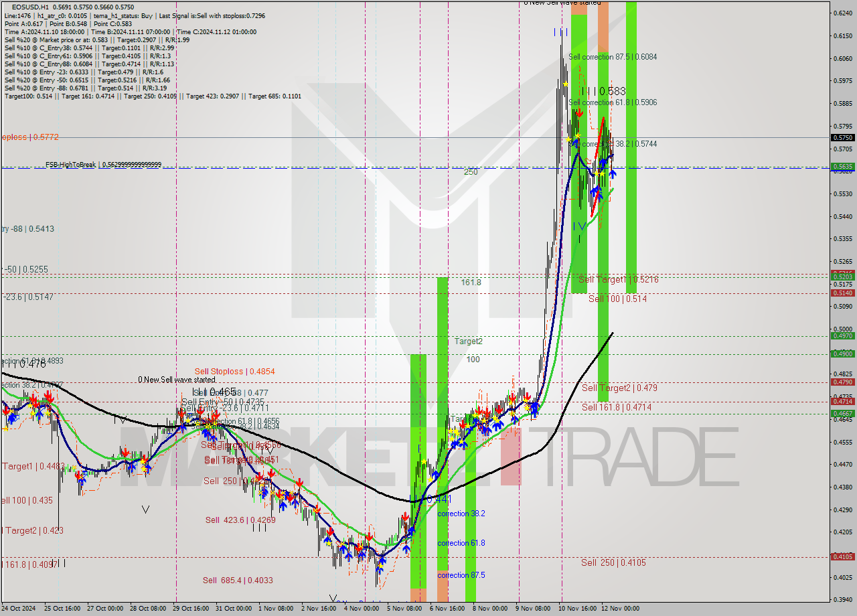Select the 'Sell 100 | 0.514' label

617,299
